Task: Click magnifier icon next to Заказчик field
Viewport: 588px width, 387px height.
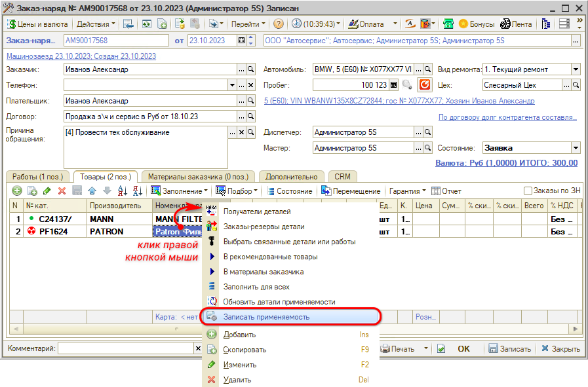Action: pos(251,69)
